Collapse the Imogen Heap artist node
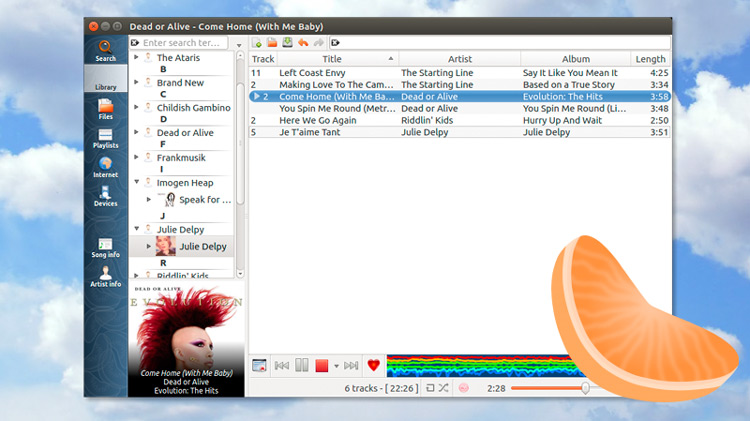 pos(136,183)
